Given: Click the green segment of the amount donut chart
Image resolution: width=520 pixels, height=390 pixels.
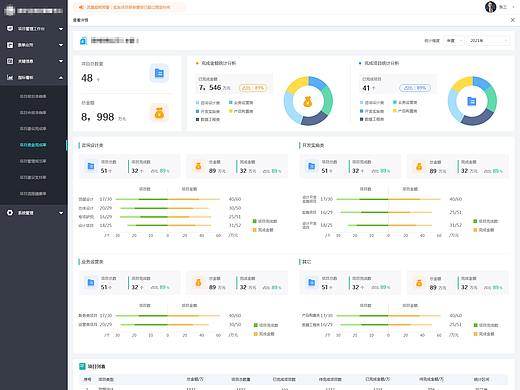Looking at the screenshot, I should (x=327, y=100).
